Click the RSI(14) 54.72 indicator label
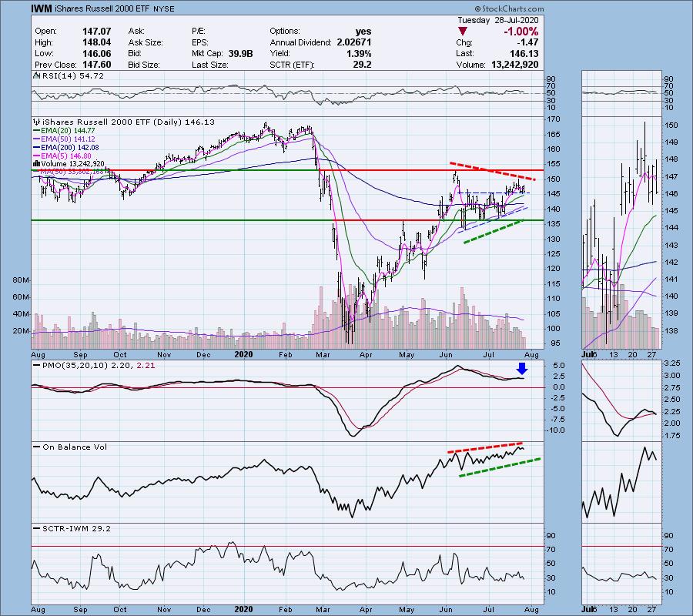Image resolution: width=693 pixels, height=616 pixels. point(73,76)
